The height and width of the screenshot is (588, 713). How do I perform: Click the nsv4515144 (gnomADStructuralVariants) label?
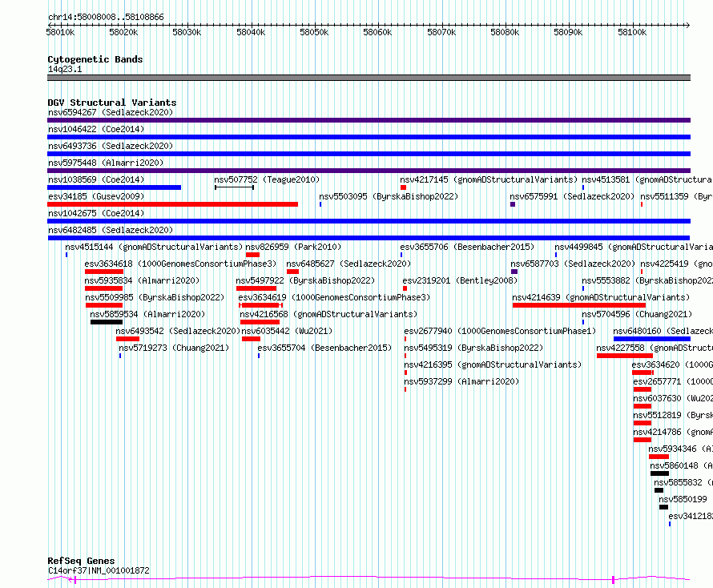point(154,247)
